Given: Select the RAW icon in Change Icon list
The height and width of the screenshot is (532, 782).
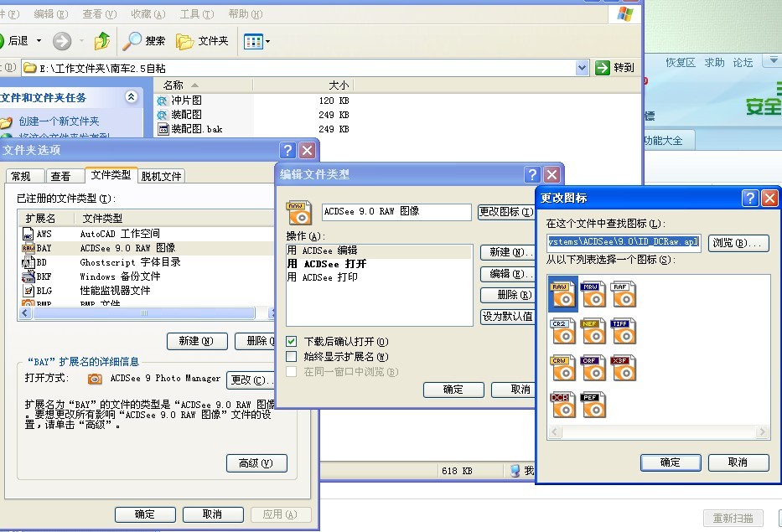Looking at the screenshot, I should (563, 294).
